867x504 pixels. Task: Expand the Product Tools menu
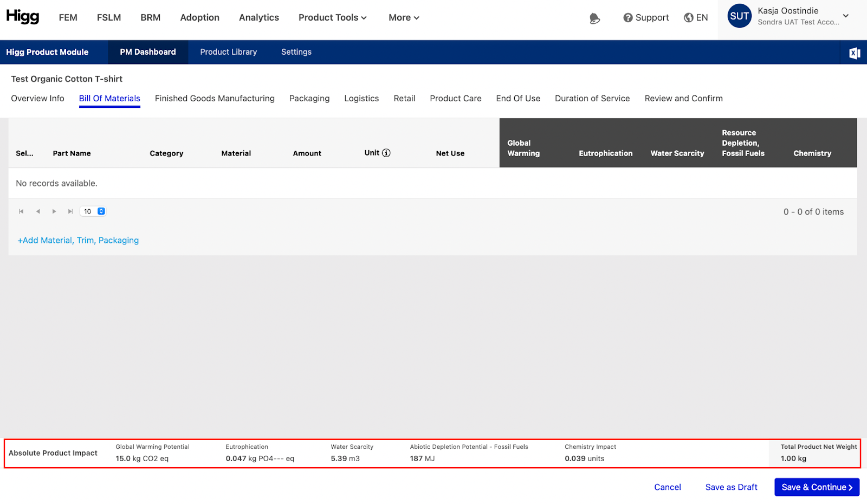click(x=332, y=18)
